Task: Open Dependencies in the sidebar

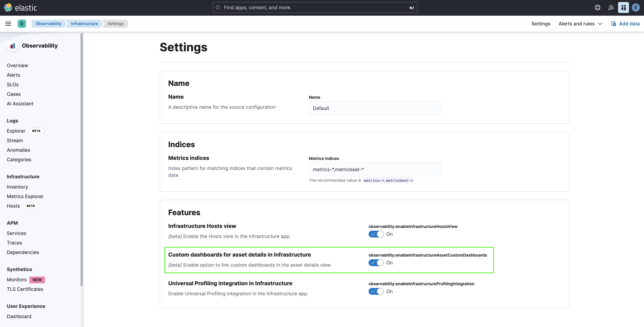Action: (x=23, y=252)
